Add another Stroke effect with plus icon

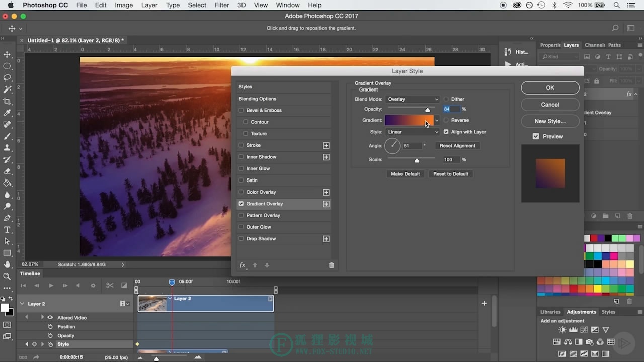[x=326, y=145]
